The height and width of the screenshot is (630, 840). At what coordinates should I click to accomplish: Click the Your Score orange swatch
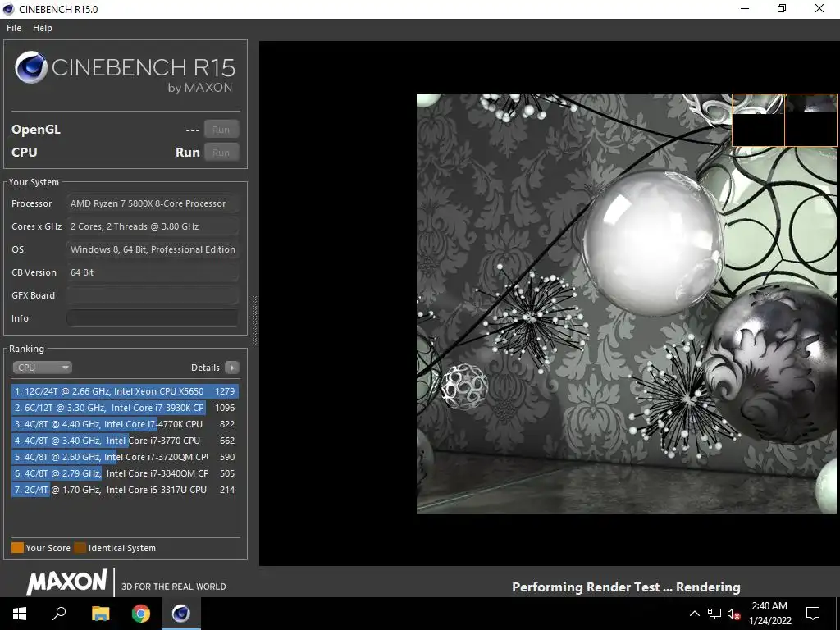(x=18, y=547)
